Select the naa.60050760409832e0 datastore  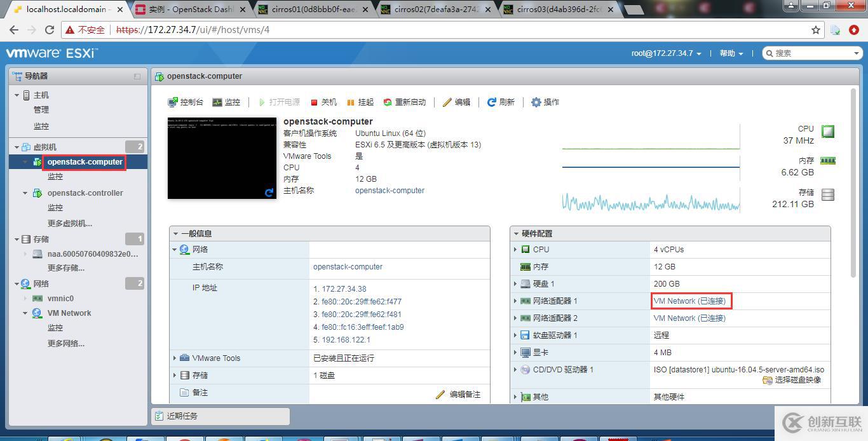click(93, 254)
